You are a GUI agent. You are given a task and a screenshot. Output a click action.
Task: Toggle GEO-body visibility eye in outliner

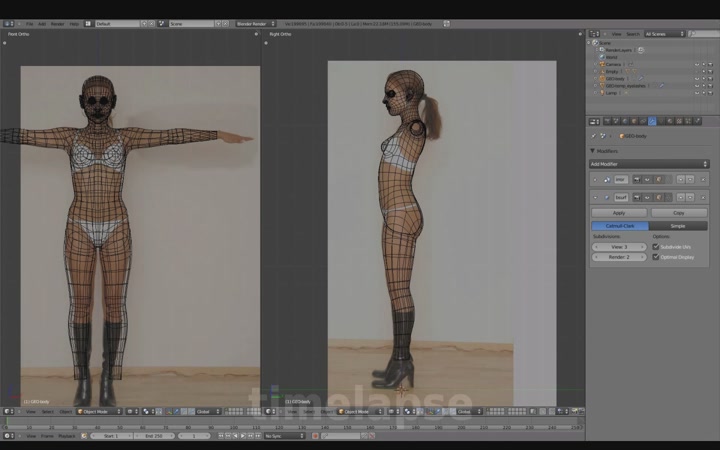tap(697, 79)
